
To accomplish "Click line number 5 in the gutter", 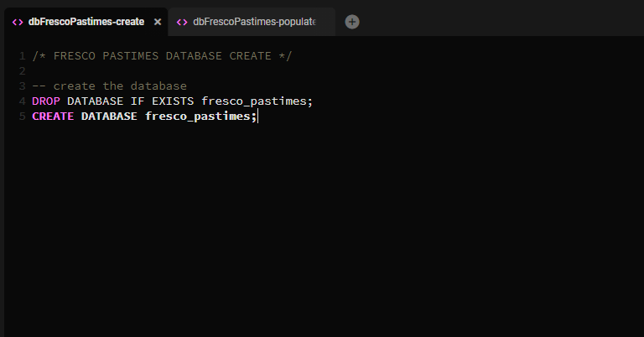I will (x=22, y=117).
